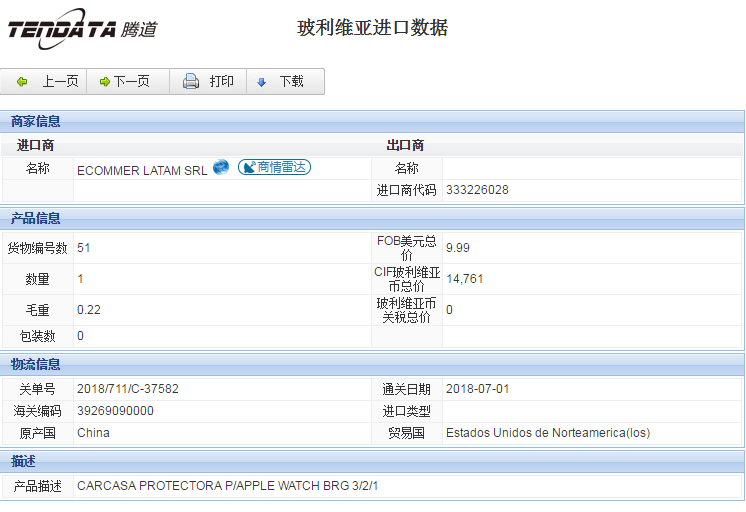Open the 商情雷达 radar button
The height and width of the screenshot is (512, 746).
point(274,168)
